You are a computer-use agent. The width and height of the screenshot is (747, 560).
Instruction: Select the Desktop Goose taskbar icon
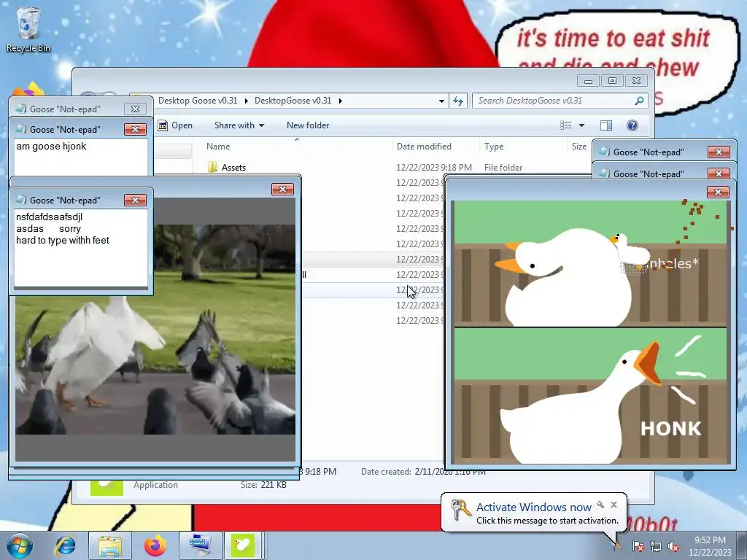[x=243, y=545]
